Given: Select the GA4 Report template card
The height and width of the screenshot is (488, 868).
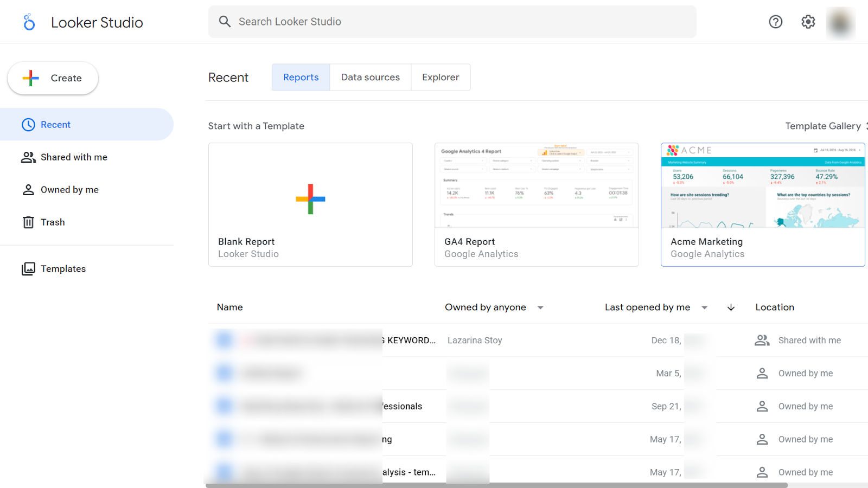Looking at the screenshot, I should coord(537,204).
